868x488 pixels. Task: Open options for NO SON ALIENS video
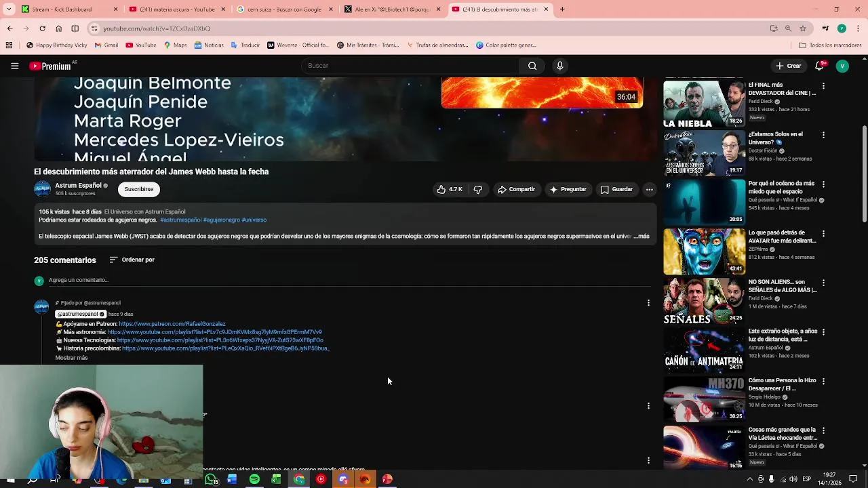pos(823,283)
